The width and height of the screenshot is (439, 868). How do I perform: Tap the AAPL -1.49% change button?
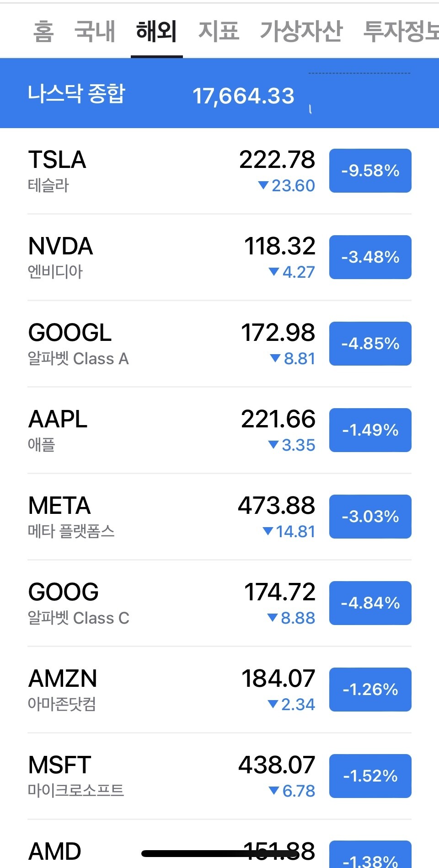coord(370,430)
